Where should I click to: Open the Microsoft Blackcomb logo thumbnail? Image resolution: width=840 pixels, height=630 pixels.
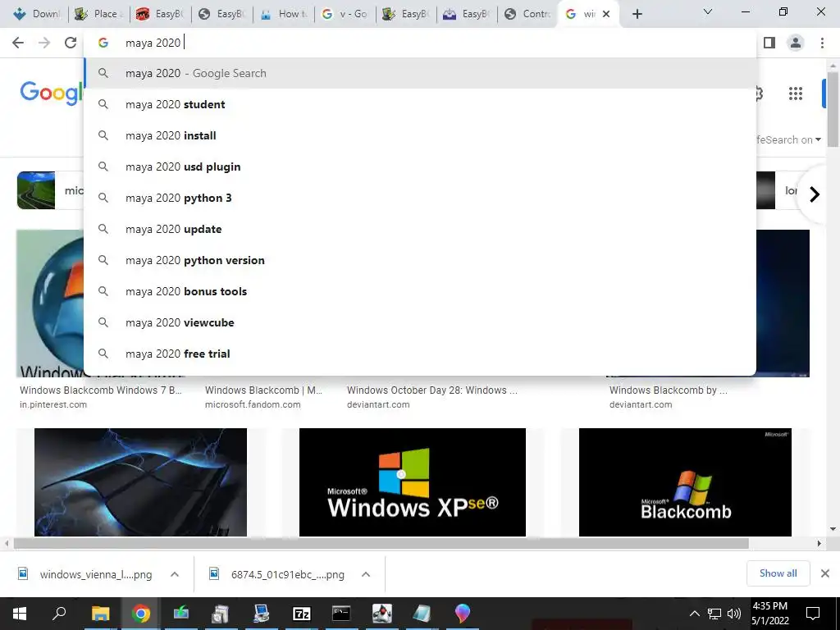point(685,482)
